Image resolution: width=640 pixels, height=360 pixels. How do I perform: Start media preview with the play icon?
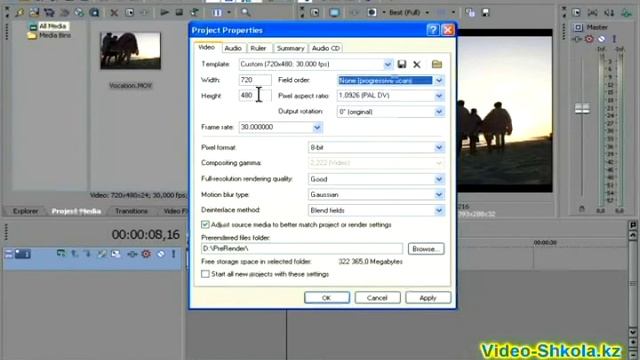pos(164,13)
